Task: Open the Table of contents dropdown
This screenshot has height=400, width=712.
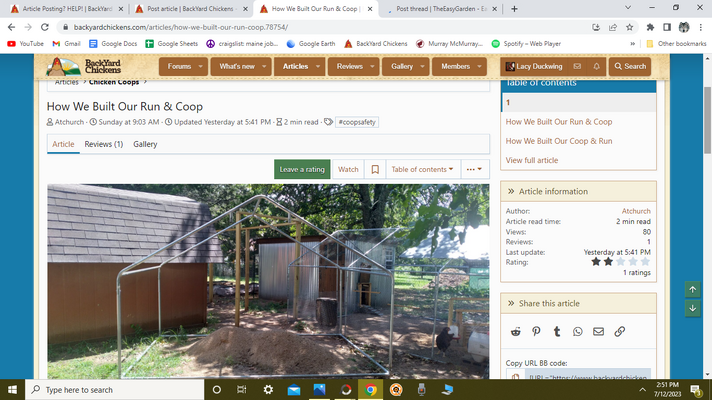Action: pos(422,169)
